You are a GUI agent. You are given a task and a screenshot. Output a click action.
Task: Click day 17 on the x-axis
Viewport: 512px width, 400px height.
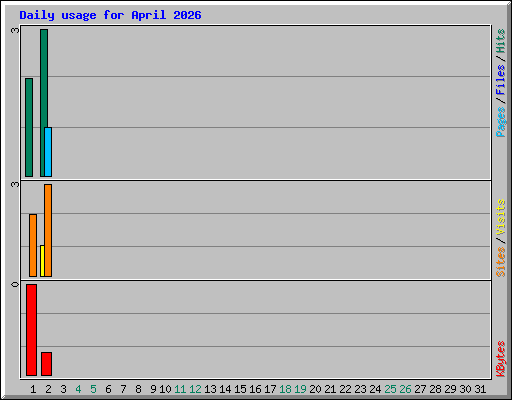(270, 389)
